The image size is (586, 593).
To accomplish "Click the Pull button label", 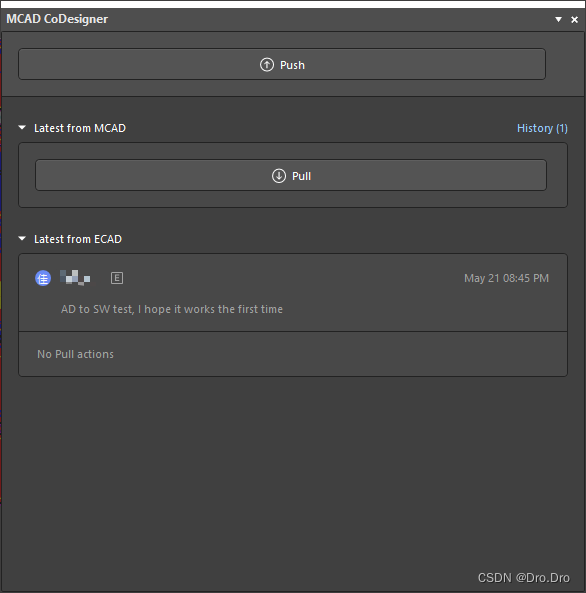I will pyautogui.click(x=301, y=176).
